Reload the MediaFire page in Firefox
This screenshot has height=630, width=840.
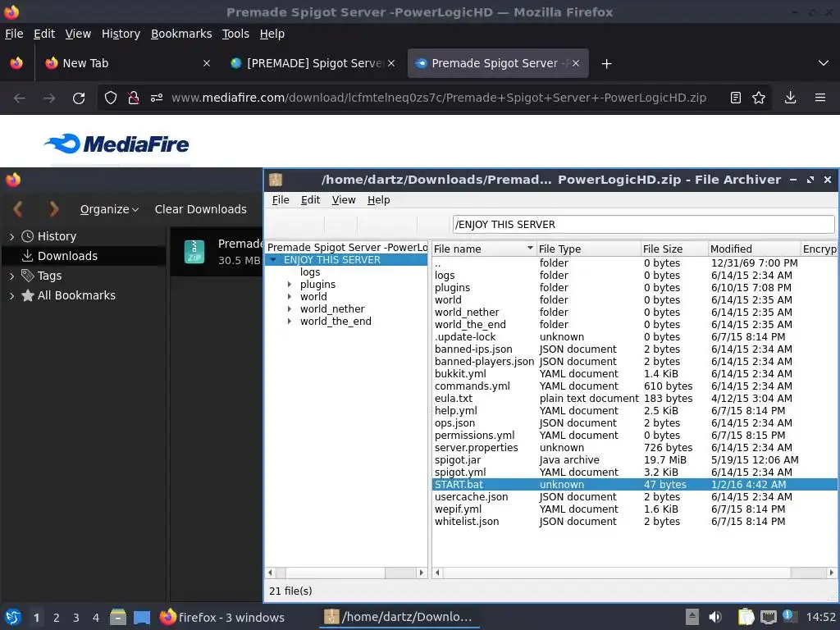(79, 98)
